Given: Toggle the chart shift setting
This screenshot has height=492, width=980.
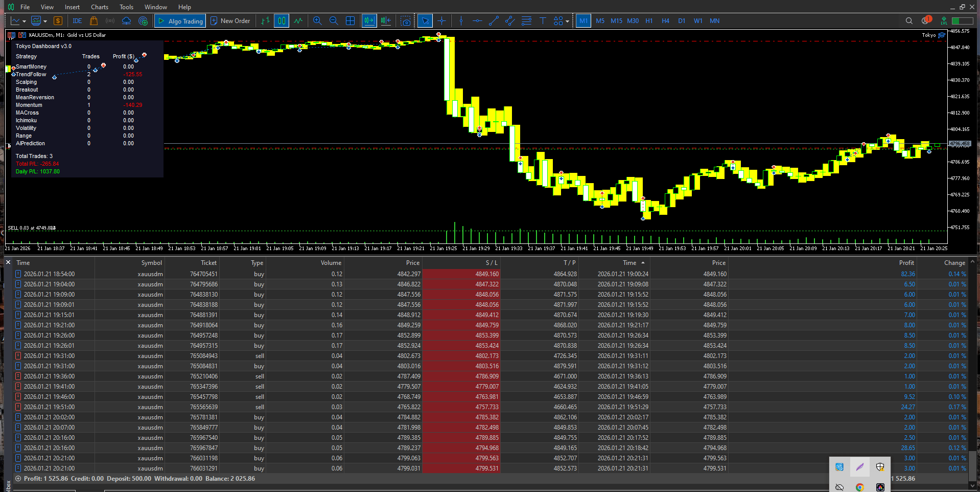Looking at the screenshot, I should [x=385, y=20].
